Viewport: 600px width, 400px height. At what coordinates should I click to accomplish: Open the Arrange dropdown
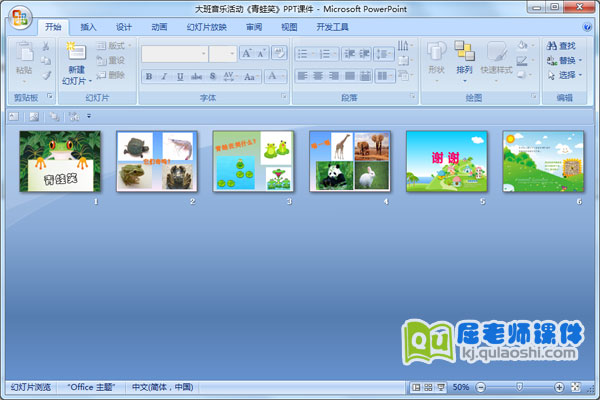pos(464,61)
